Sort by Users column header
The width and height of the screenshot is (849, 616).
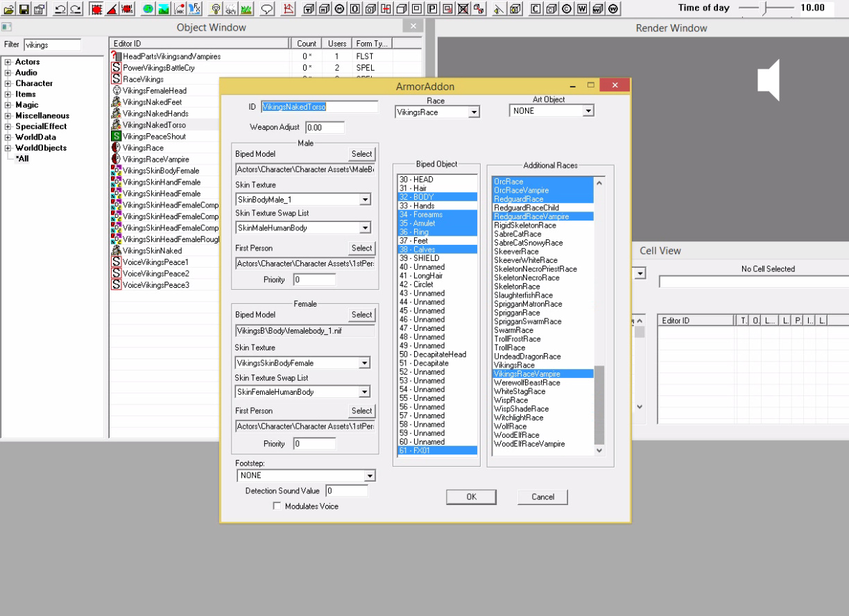[337, 44]
